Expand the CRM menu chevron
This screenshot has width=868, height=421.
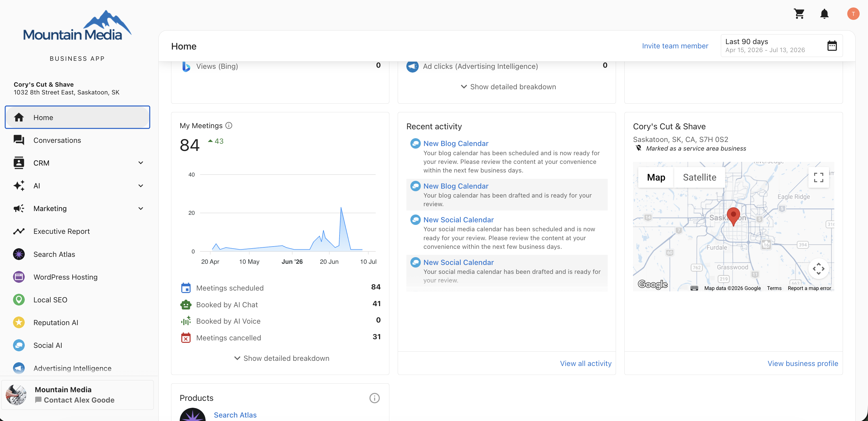[x=141, y=163]
